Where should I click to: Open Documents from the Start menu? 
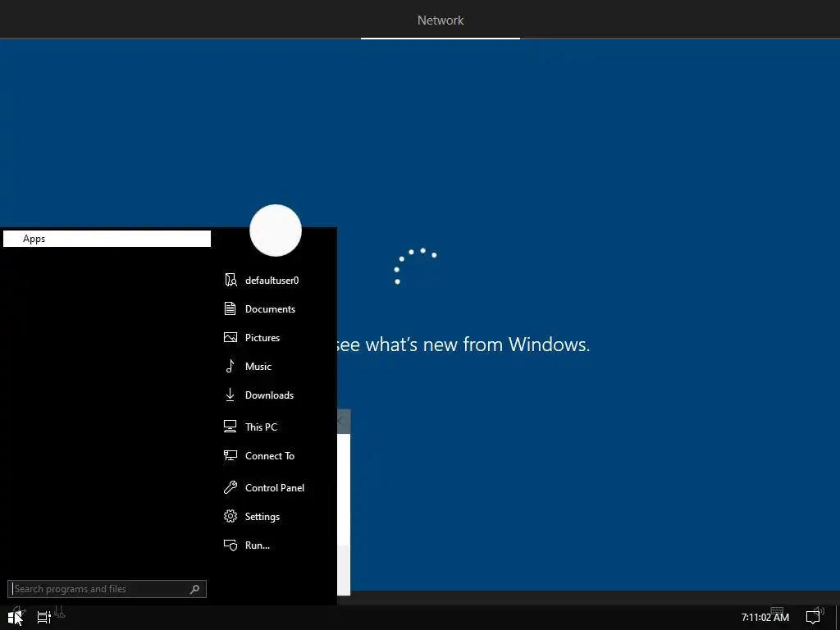(270, 309)
